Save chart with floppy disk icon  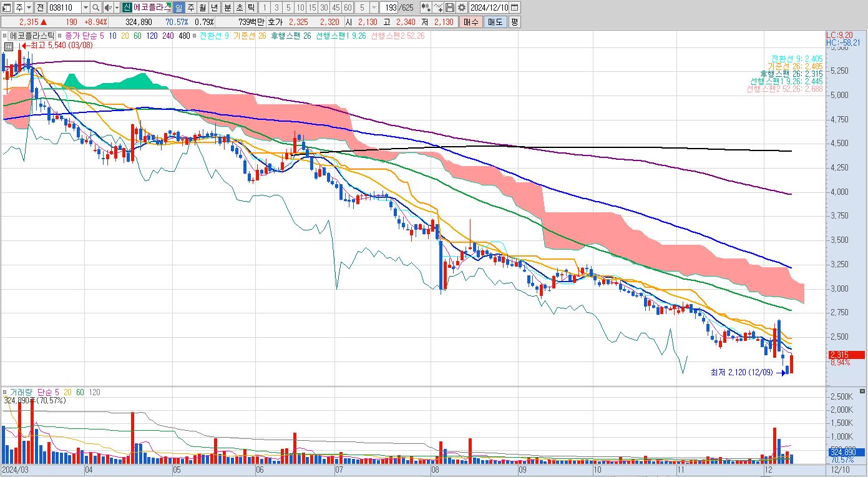(x=449, y=7)
